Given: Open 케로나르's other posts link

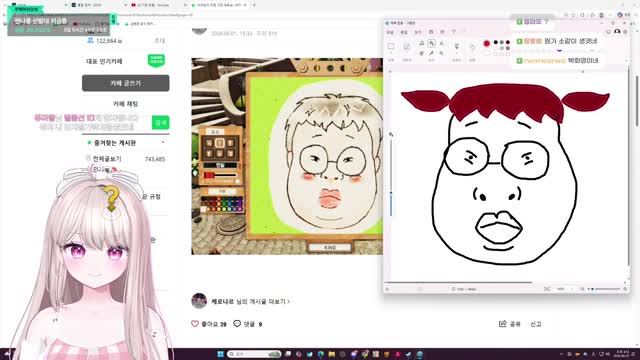Looking at the screenshot, I should (x=250, y=301).
